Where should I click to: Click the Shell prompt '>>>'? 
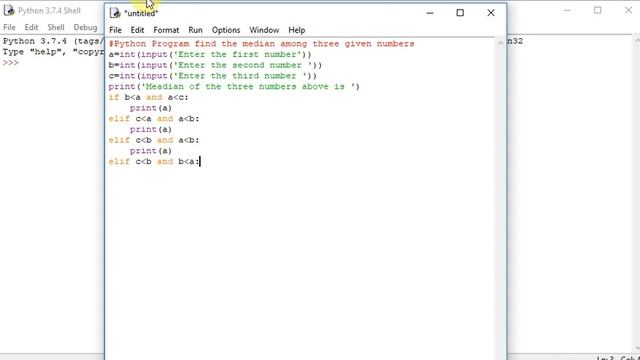(x=11, y=62)
